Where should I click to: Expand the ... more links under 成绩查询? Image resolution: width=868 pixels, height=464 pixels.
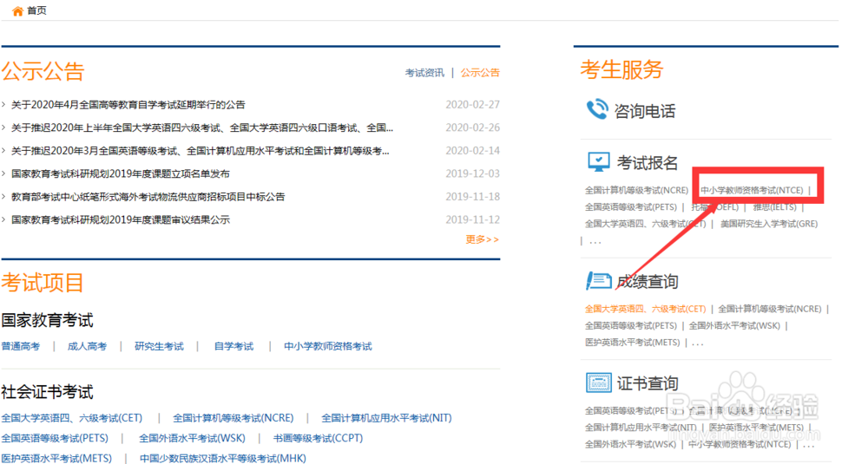(698, 343)
